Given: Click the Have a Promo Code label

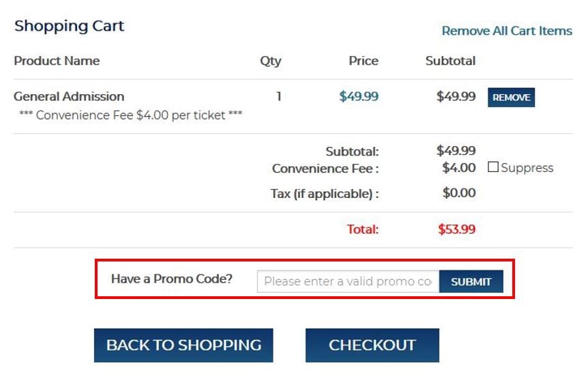Looking at the screenshot, I should (171, 279).
